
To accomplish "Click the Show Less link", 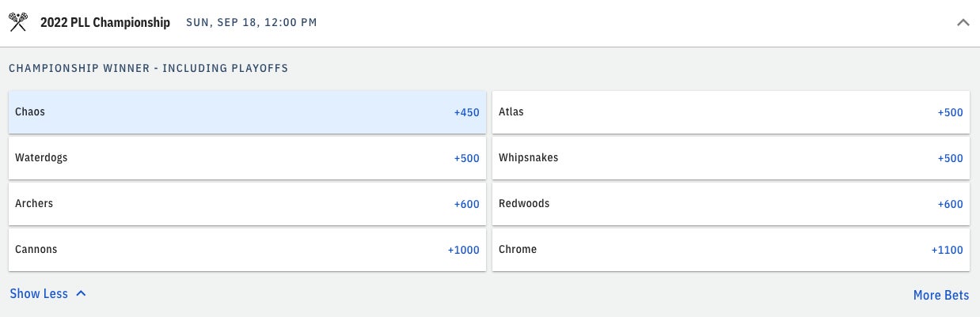I will point(39,294).
